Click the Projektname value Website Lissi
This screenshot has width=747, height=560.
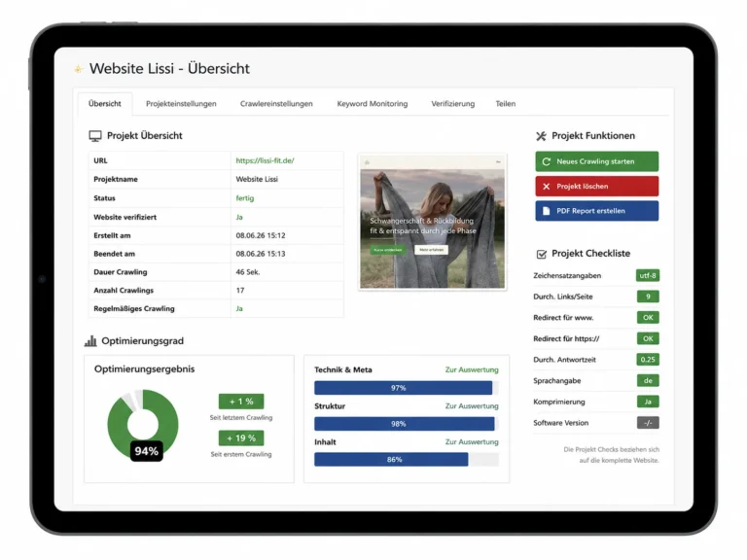pos(257,180)
